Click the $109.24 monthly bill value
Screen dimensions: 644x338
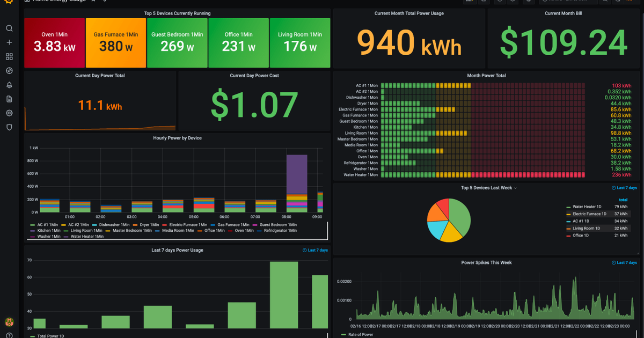click(x=563, y=42)
